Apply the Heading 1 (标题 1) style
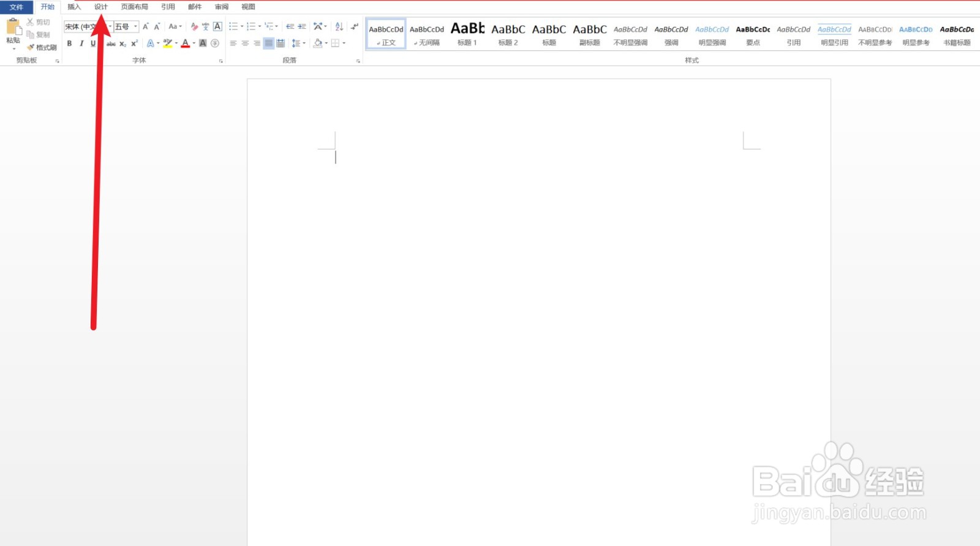Viewport: 980px width, 546px height. coord(467,34)
